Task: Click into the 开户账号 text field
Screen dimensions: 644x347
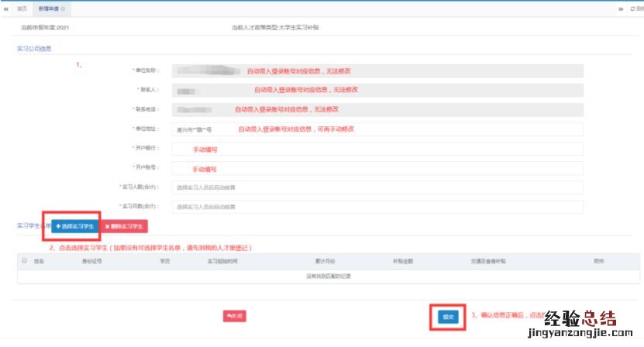Action: (377, 168)
